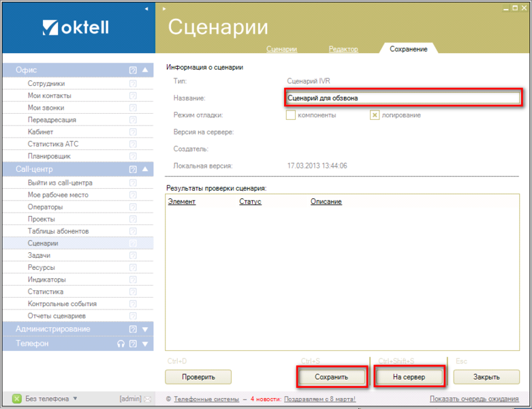Open help icon for Операторы row

click(133, 207)
